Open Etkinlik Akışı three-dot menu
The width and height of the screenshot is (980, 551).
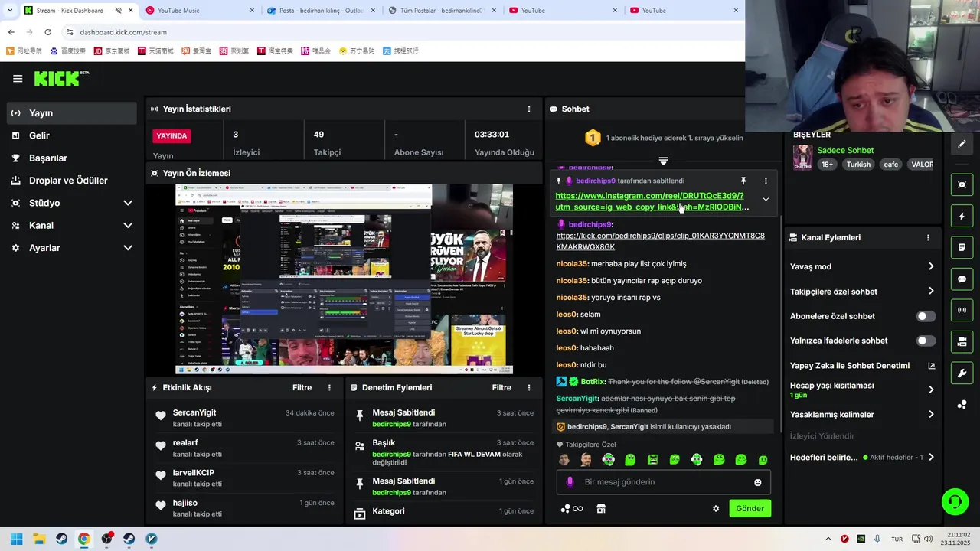[x=330, y=387]
